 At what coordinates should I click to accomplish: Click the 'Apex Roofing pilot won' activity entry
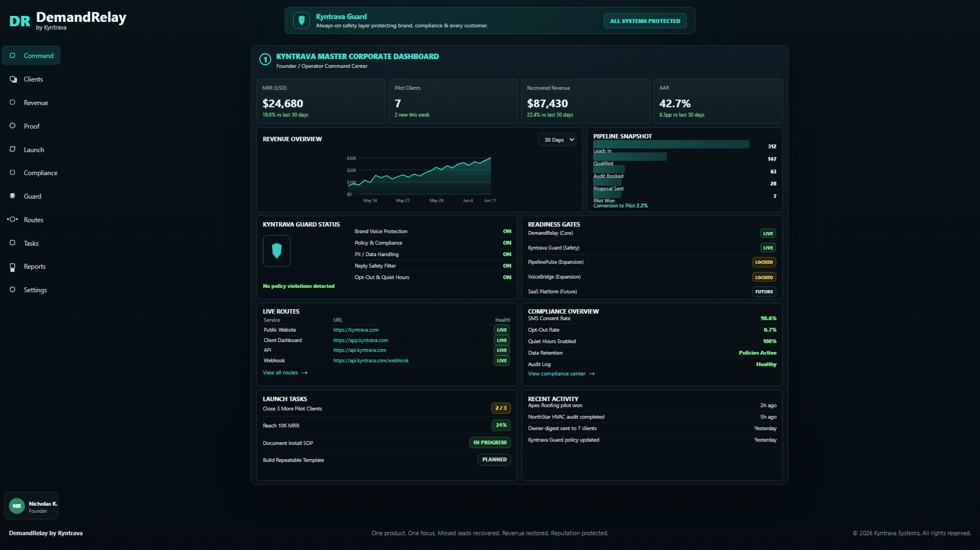pos(652,406)
